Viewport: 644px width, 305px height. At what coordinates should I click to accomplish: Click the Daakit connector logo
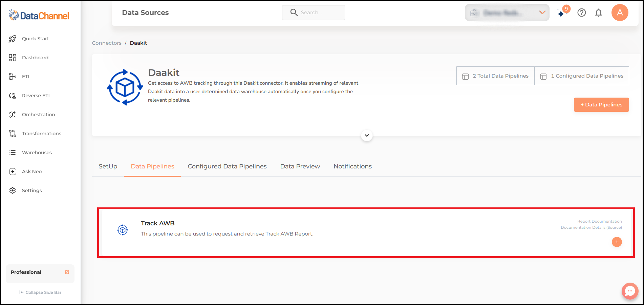click(125, 87)
